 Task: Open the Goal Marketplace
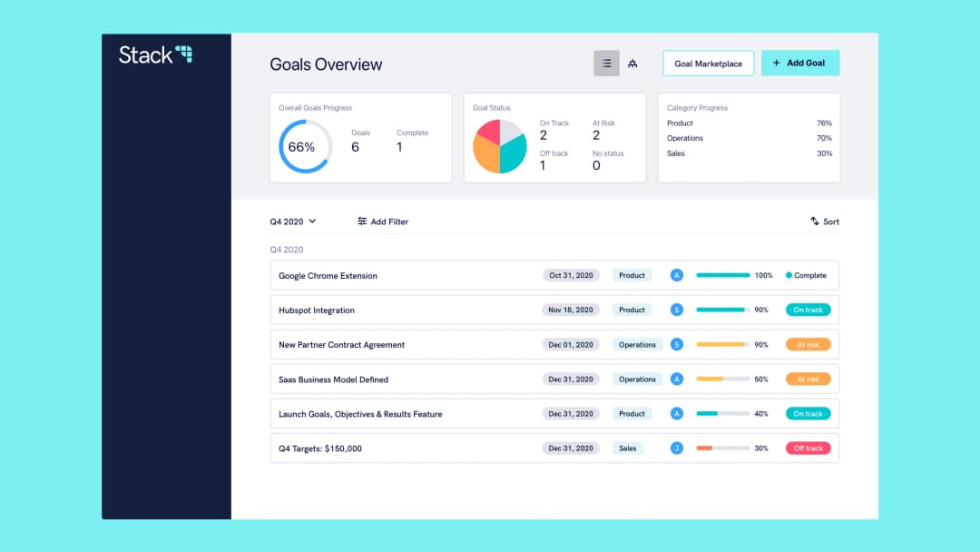pyautogui.click(x=708, y=64)
